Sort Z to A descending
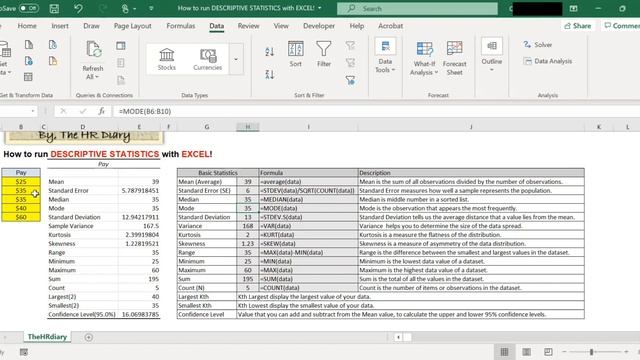Viewport: 640px width, 360px height. tap(270, 74)
